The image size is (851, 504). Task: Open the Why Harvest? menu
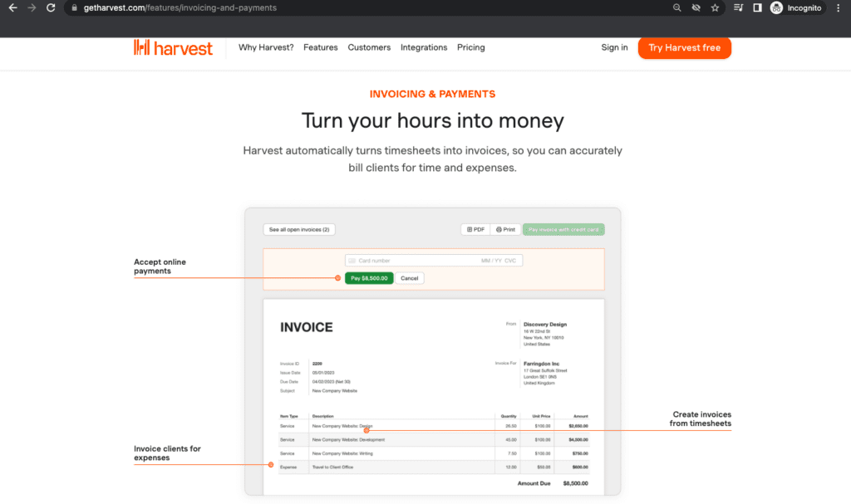point(265,47)
